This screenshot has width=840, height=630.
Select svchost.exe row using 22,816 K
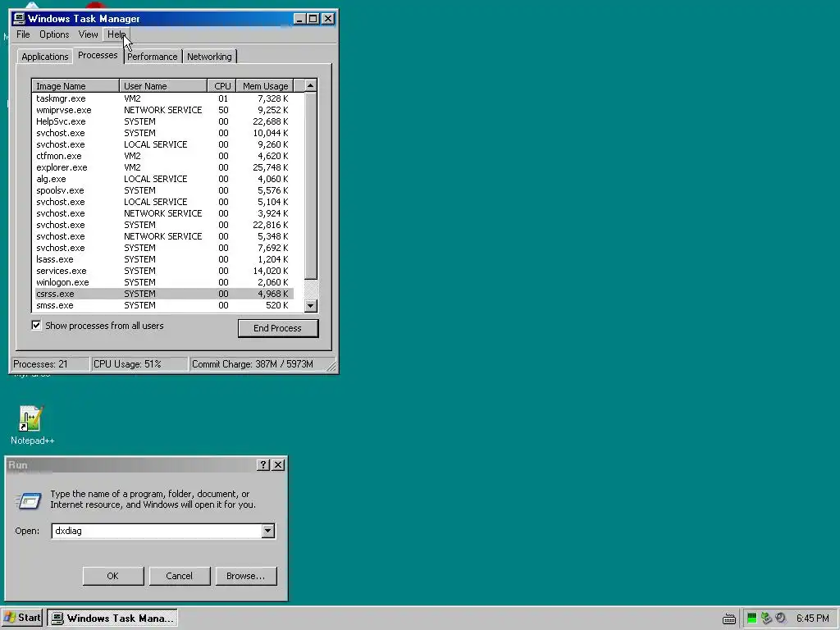[163, 225]
